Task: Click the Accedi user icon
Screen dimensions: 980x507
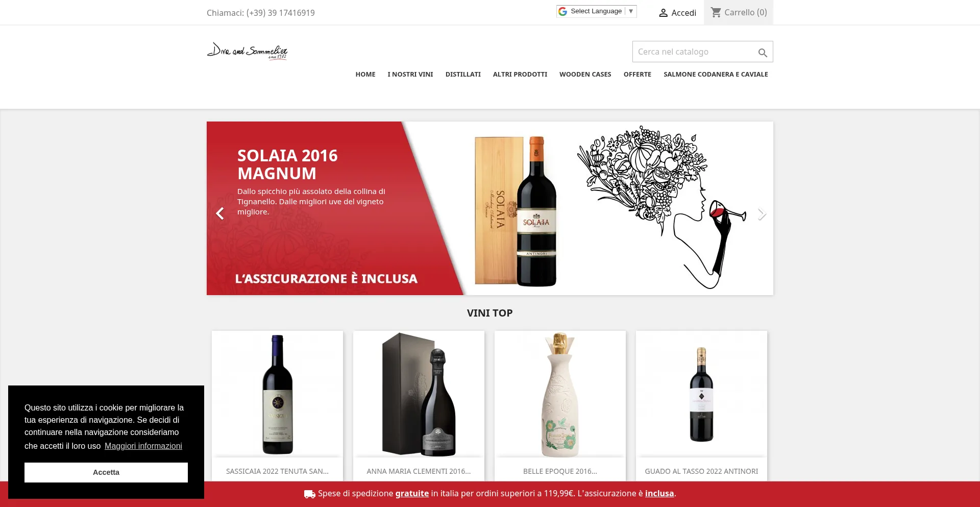Action: click(x=663, y=13)
